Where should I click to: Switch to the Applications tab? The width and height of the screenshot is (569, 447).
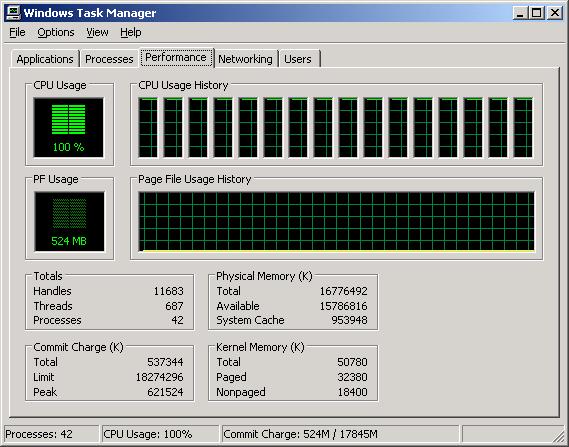tap(45, 59)
